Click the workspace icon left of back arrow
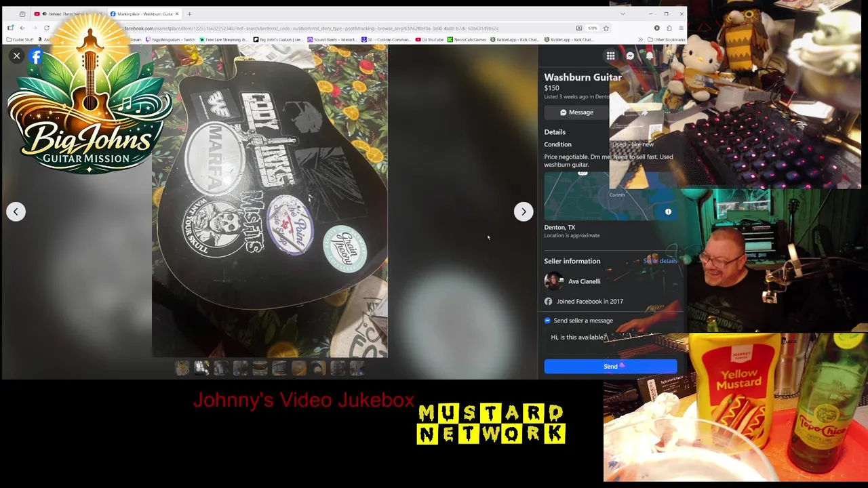This screenshot has width=868, height=488. pyautogui.click(x=10, y=28)
